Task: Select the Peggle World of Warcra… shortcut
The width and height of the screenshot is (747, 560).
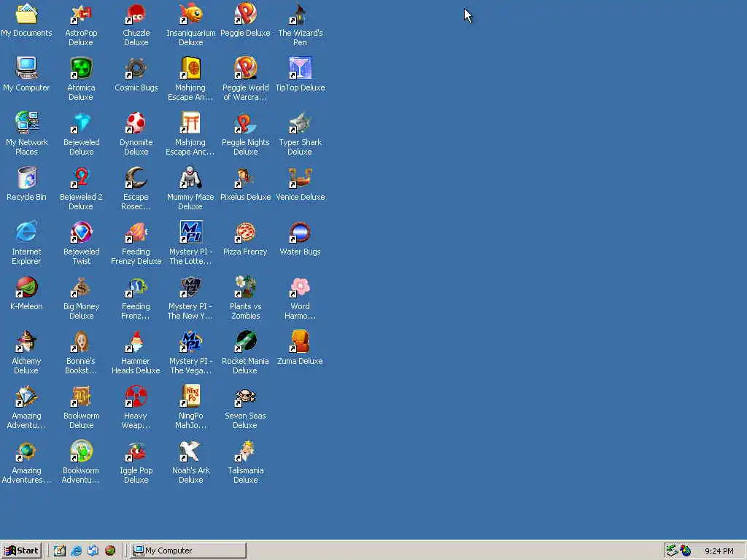Action: [245, 79]
